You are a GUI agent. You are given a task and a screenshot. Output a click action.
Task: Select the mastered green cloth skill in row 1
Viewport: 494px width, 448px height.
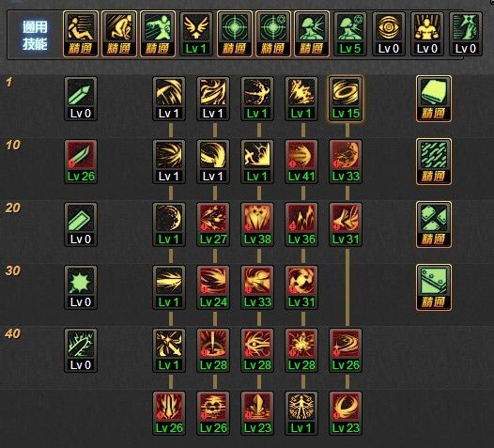(434, 99)
